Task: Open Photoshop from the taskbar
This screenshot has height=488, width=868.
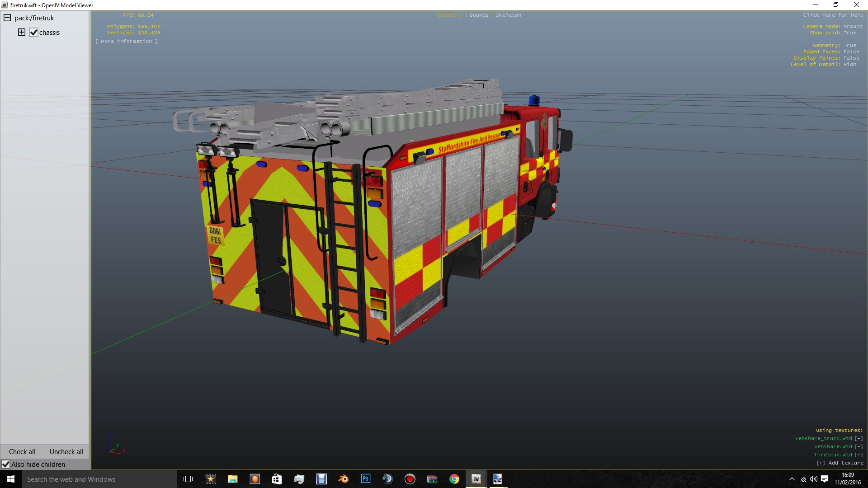Action: click(x=365, y=479)
